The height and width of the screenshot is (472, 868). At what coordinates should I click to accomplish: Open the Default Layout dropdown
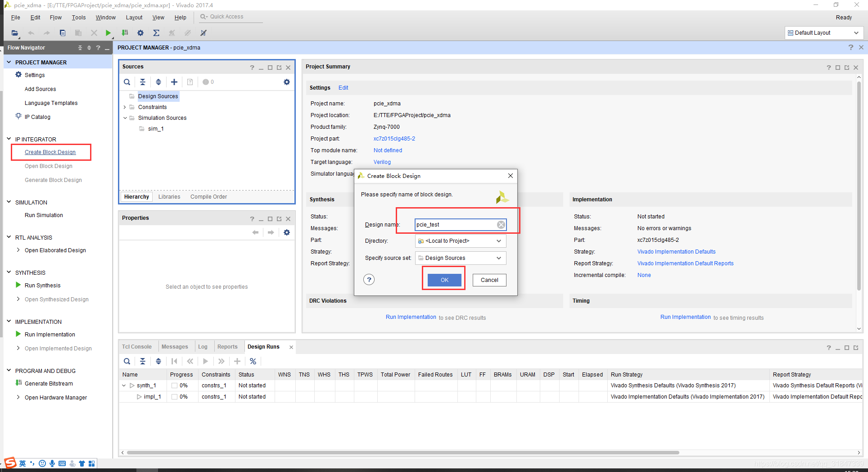click(824, 33)
